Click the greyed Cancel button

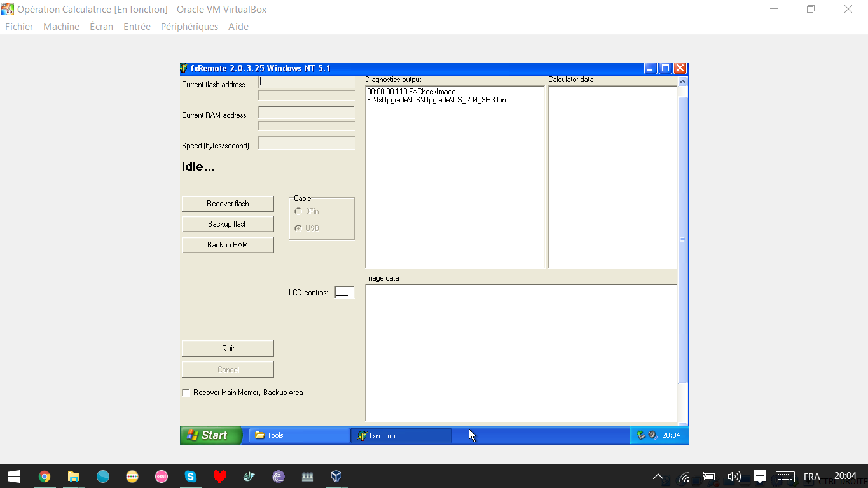(228, 370)
